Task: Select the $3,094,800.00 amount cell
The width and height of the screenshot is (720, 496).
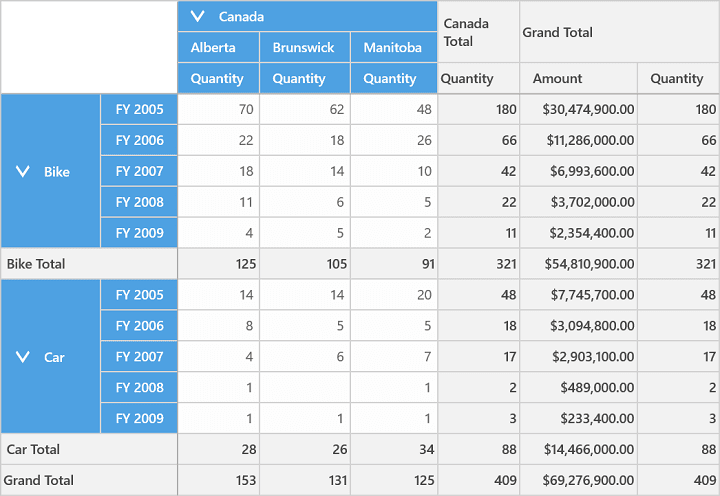Action: pos(579,326)
